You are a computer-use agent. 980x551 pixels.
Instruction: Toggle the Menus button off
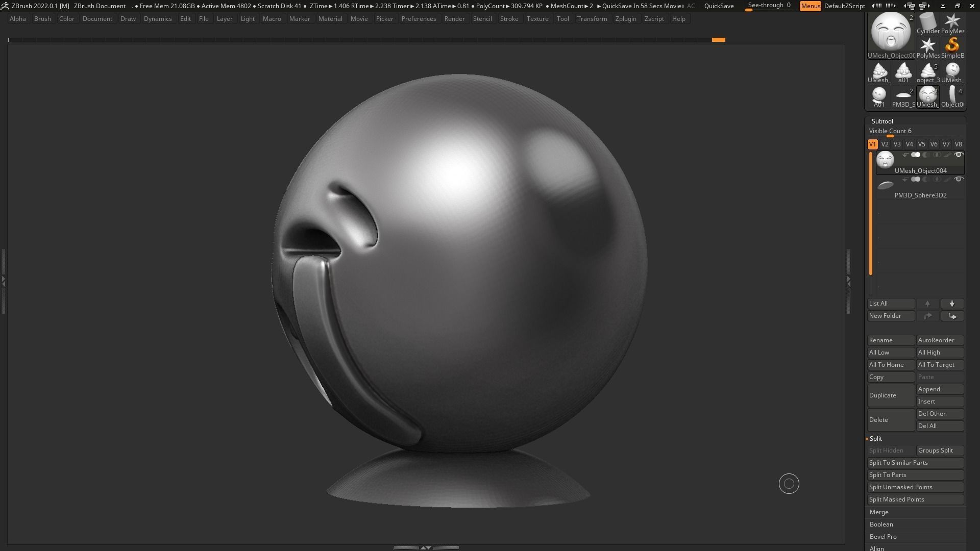pos(811,6)
